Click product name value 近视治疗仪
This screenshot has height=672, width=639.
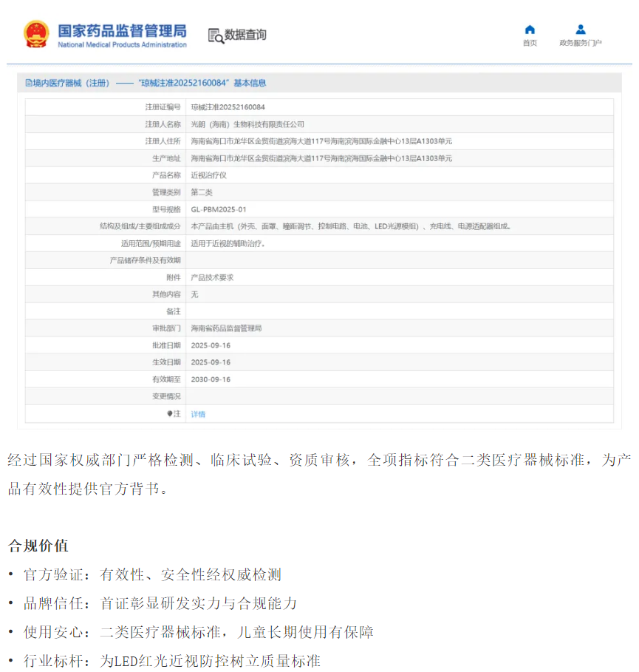tap(208, 175)
